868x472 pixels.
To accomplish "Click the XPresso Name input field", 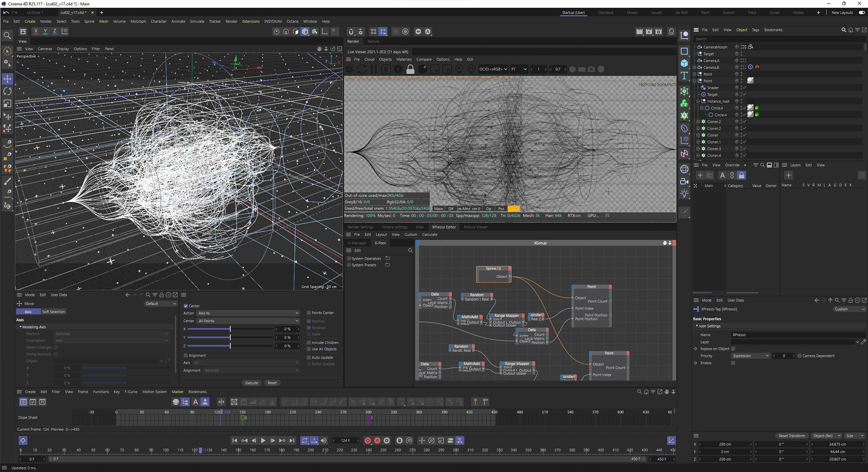I will [798, 335].
